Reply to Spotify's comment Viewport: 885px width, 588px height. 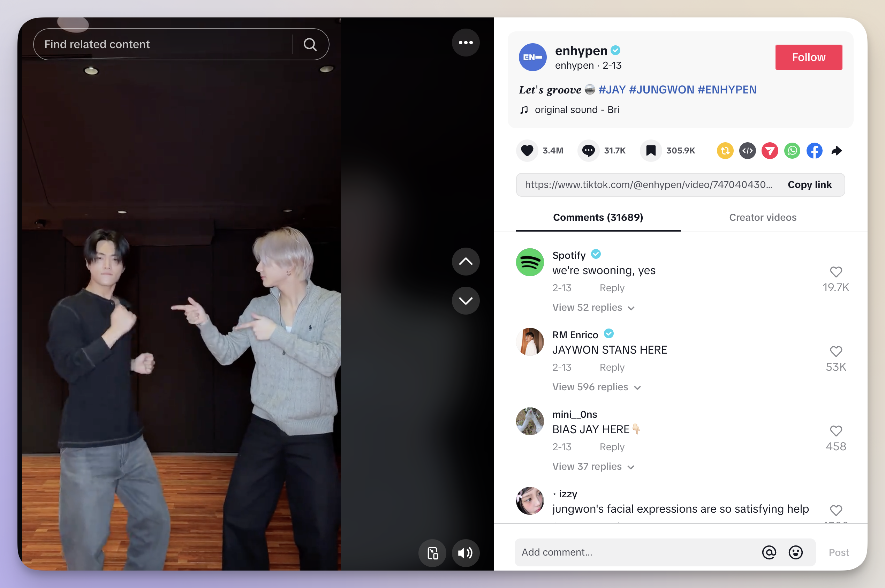[612, 288]
